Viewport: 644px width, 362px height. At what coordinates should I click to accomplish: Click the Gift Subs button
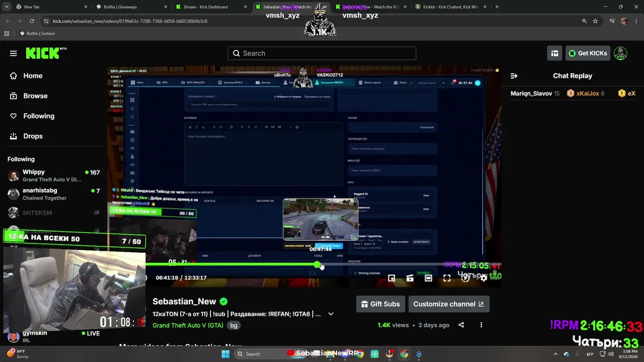pos(380,304)
